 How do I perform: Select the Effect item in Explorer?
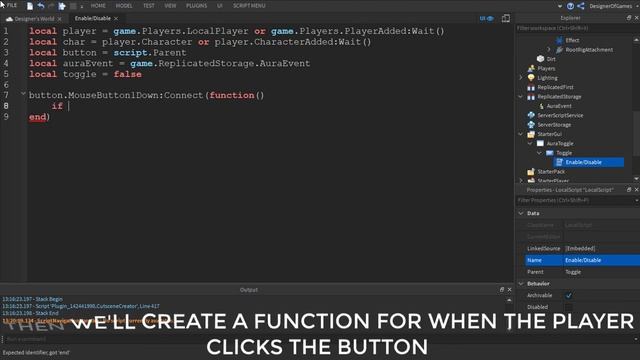point(572,40)
